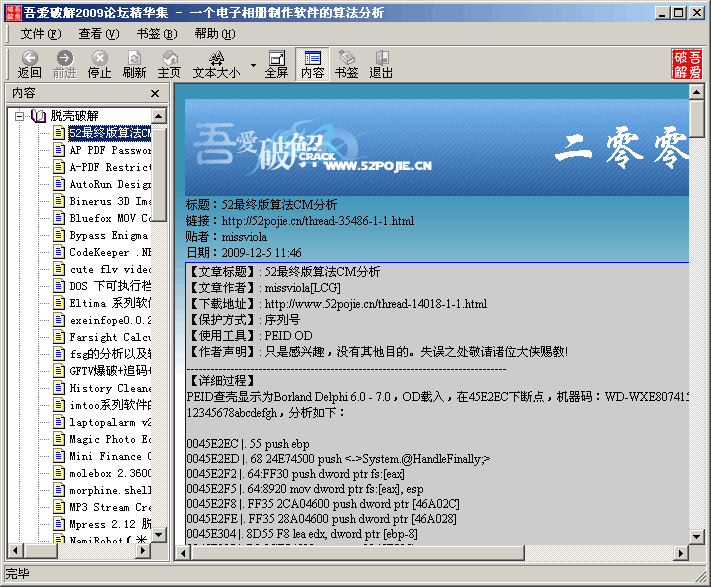This screenshot has width=711, height=587.
Task: Stop loading with the 停止 icon
Action: point(99,65)
